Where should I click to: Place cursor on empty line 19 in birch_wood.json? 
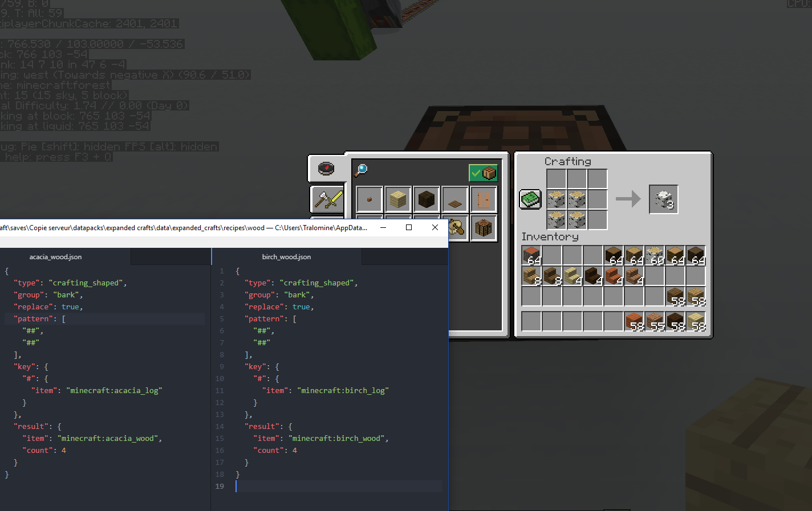[339, 486]
